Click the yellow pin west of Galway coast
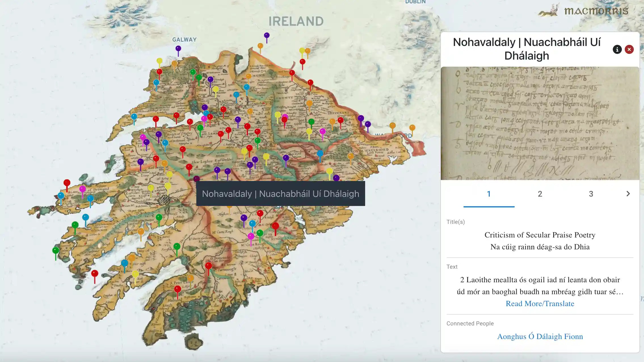Viewport: 644px width, 362px height. [159, 61]
